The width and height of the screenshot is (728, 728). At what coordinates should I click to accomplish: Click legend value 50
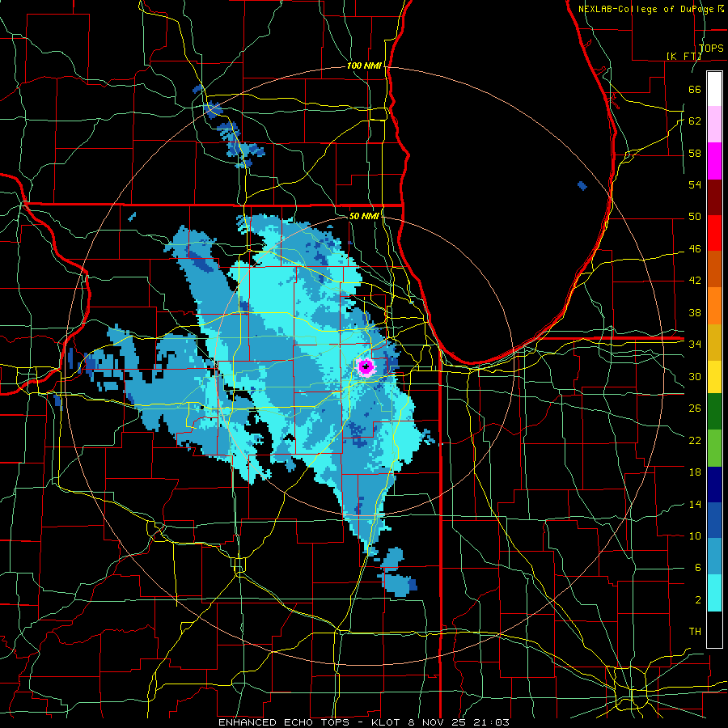[695, 217]
